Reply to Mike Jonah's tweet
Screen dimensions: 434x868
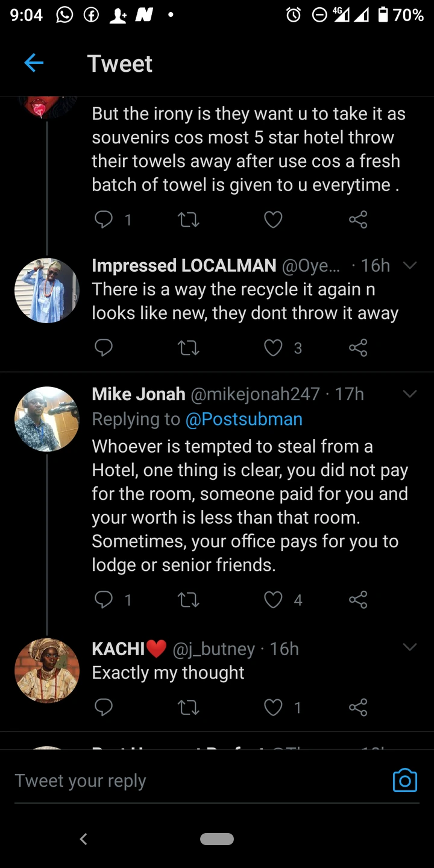104,599
